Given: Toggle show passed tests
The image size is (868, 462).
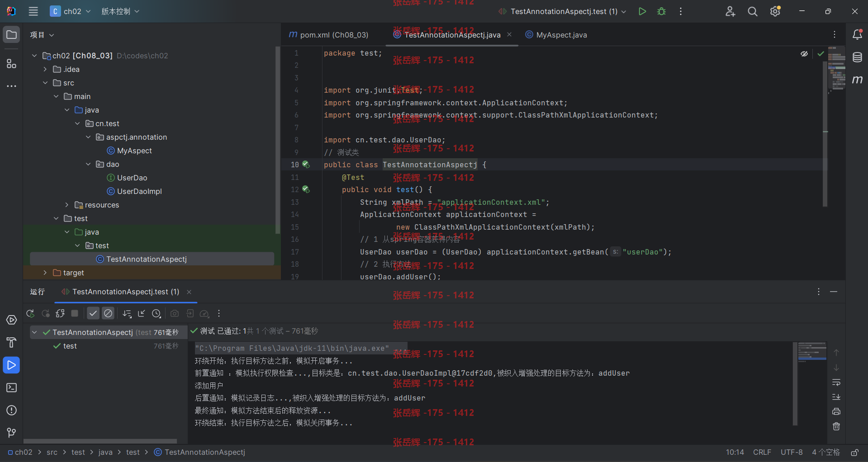Looking at the screenshot, I should 93,313.
